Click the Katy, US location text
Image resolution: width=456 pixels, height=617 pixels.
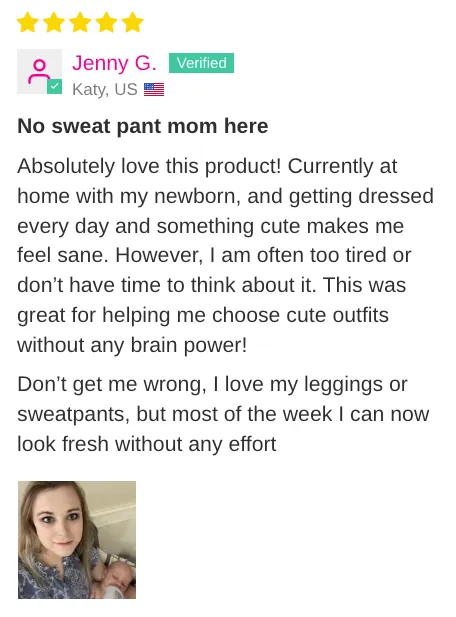[x=105, y=90]
